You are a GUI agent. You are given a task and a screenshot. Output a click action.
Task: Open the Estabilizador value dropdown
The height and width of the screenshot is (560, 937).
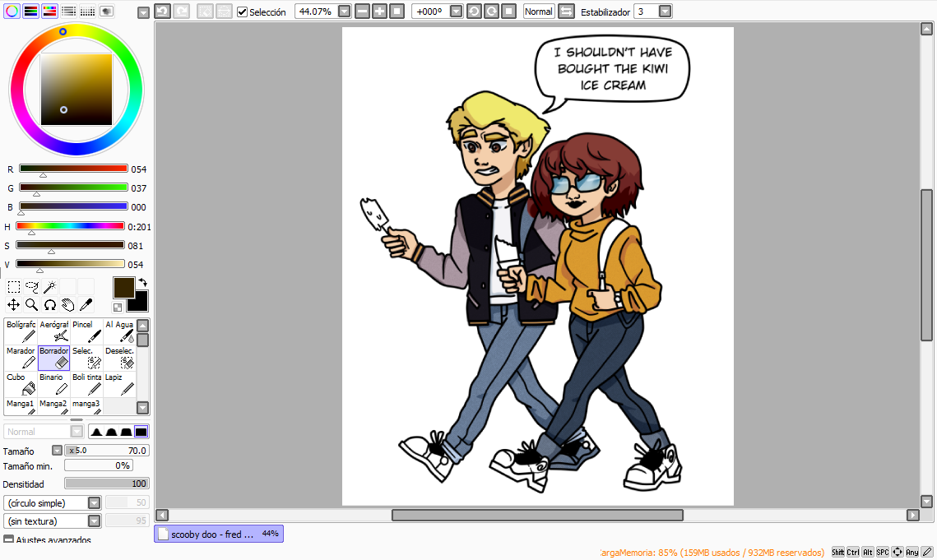[665, 12]
